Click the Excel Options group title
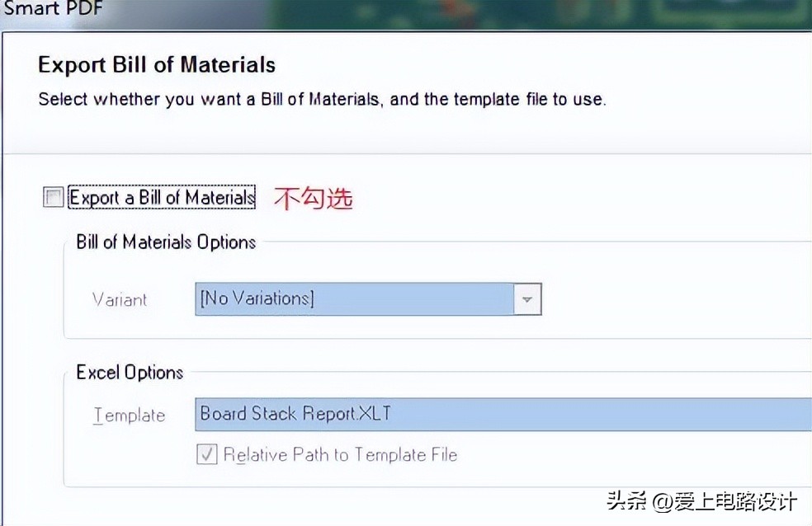This screenshot has height=526, width=812. point(130,373)
